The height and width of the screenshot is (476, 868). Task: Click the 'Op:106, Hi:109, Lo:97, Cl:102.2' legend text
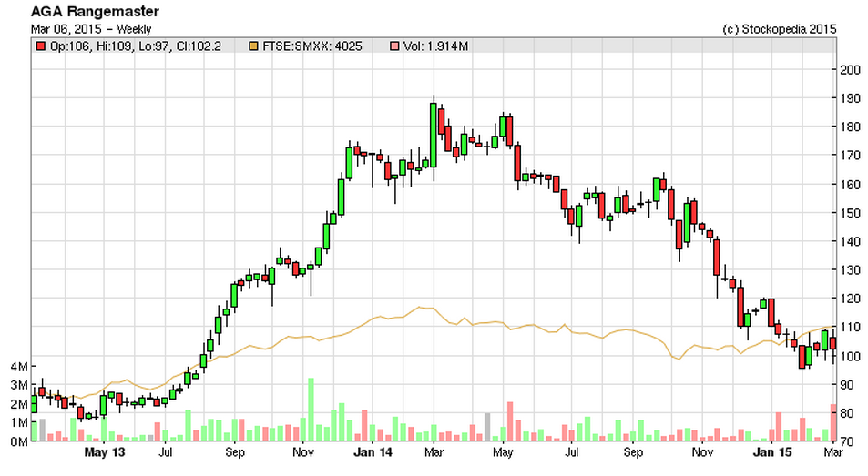coord(136,46)
